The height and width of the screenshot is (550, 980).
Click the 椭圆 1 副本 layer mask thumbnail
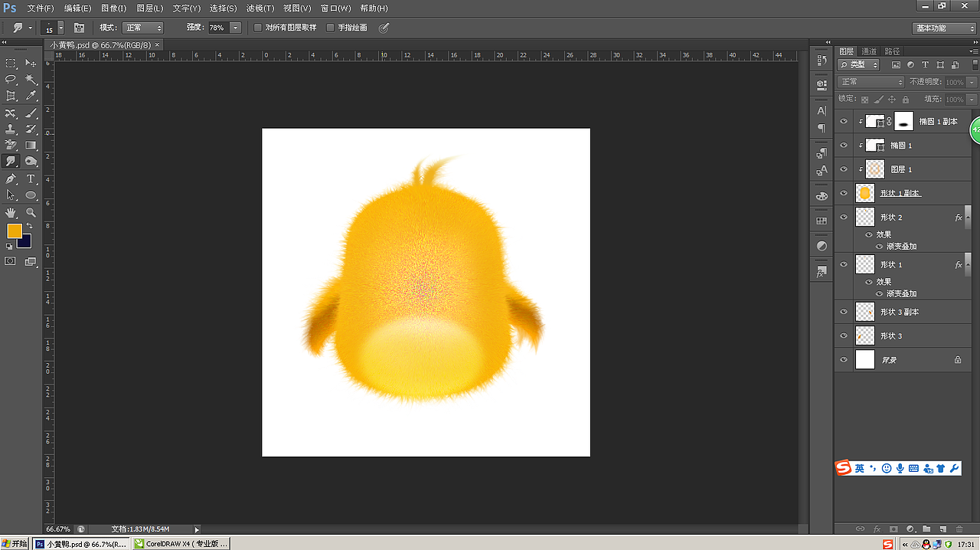click(x=904, y=122)
